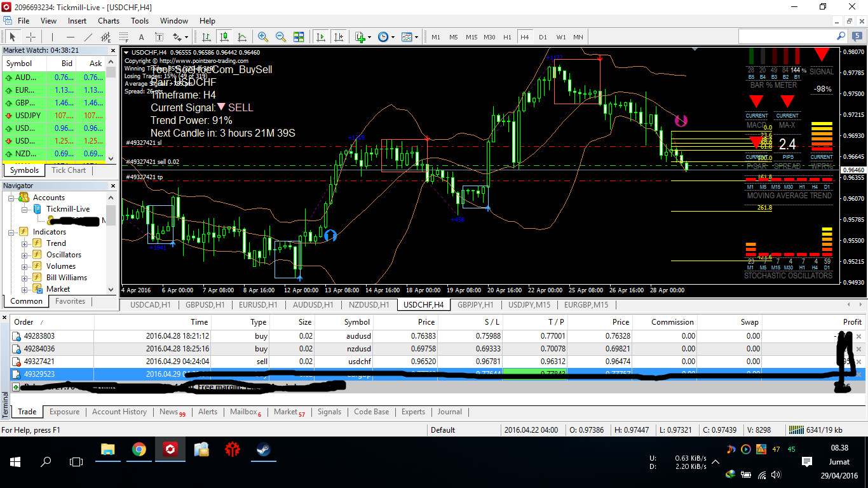Expand the Trend indicators folder

24,243
